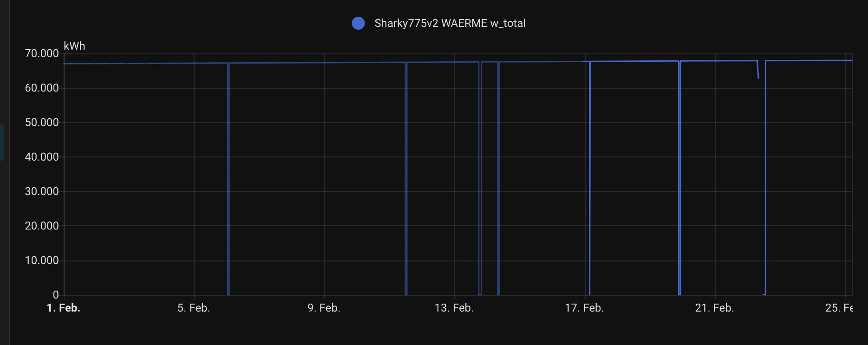Viewport: 868px width, 345px height.
Task: Click the Sharky775v2 WAERME w_total legend label
Action: (450, 23)
